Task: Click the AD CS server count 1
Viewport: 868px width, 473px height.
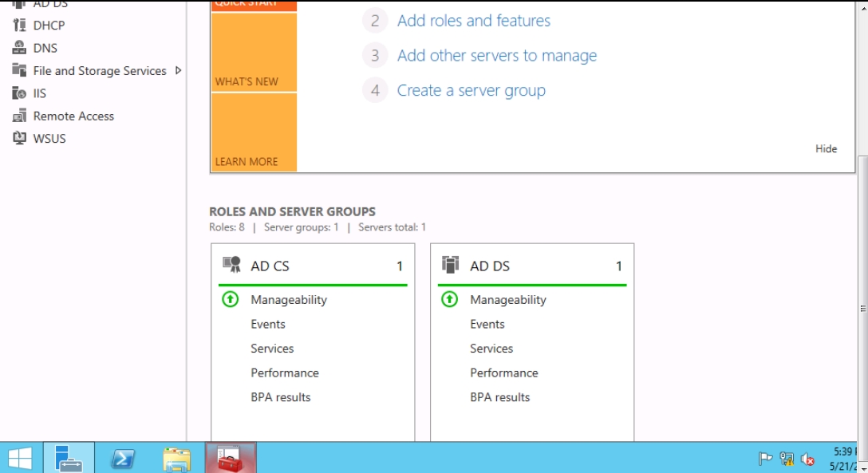Action: pyautogui.click(x=399, y=266)
